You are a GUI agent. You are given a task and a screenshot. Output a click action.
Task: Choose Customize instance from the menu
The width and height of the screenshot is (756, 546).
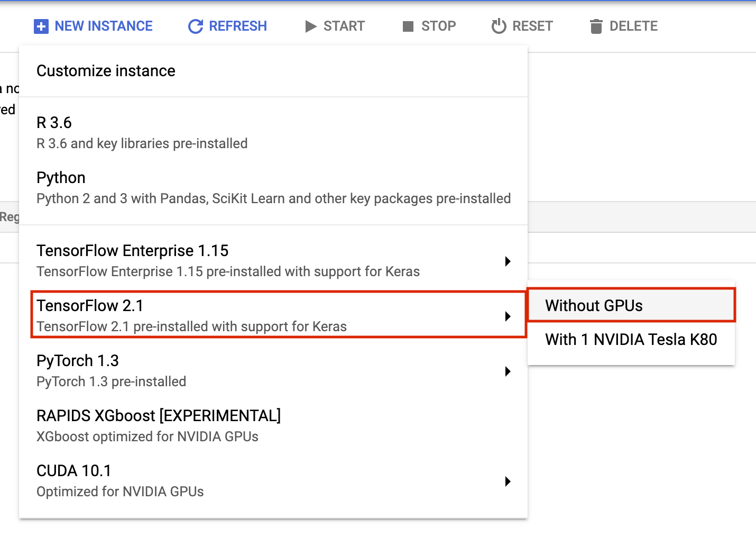[273, 71]
